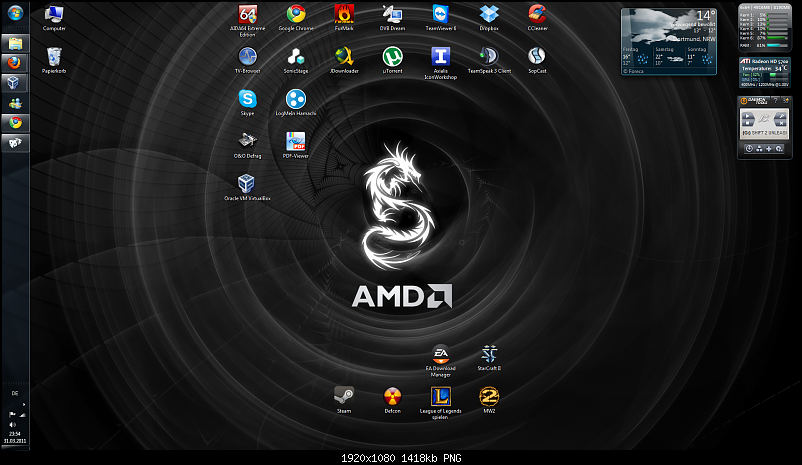
Task: Open the network signal tray icon
Action: (23, 415)
